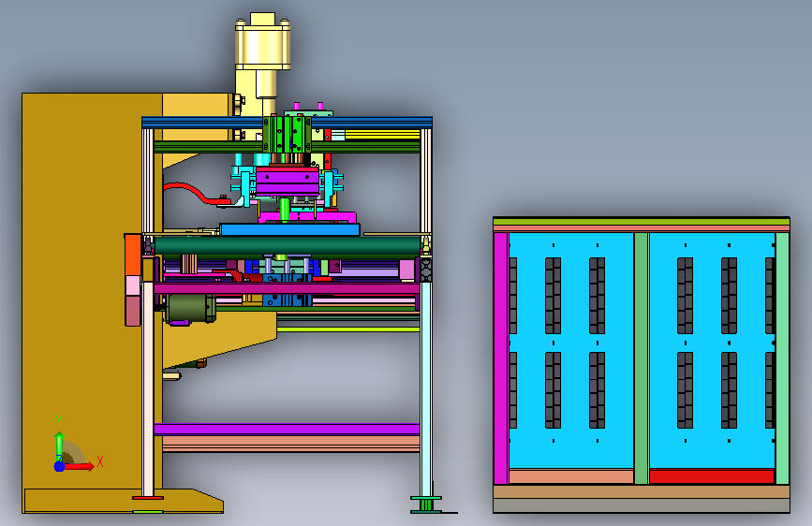Select the gray base of the cabinet
This screenshot has width=812, height=526.
[642, 505]
